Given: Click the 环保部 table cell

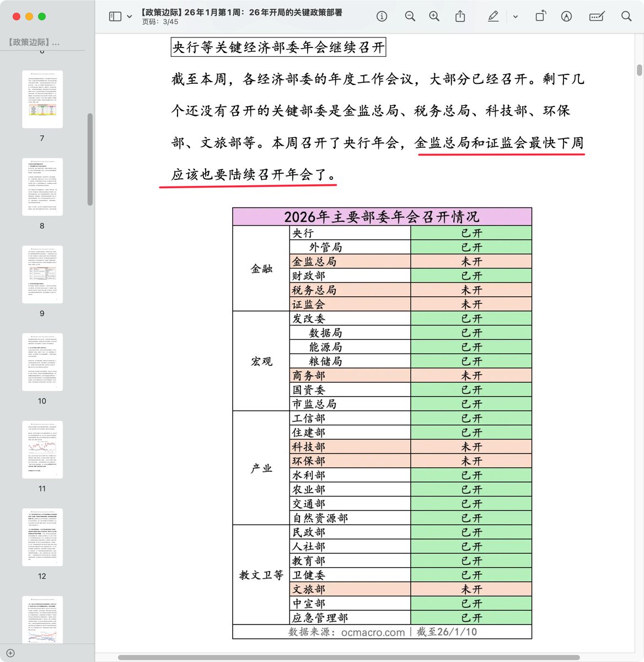Looking at the screenshot, I should point(350,461).
